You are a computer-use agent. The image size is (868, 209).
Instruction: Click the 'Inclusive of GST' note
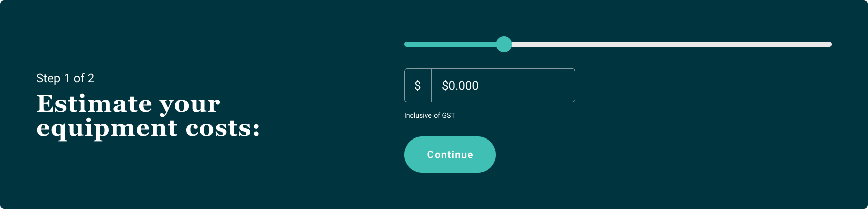(x=429, y=115)
